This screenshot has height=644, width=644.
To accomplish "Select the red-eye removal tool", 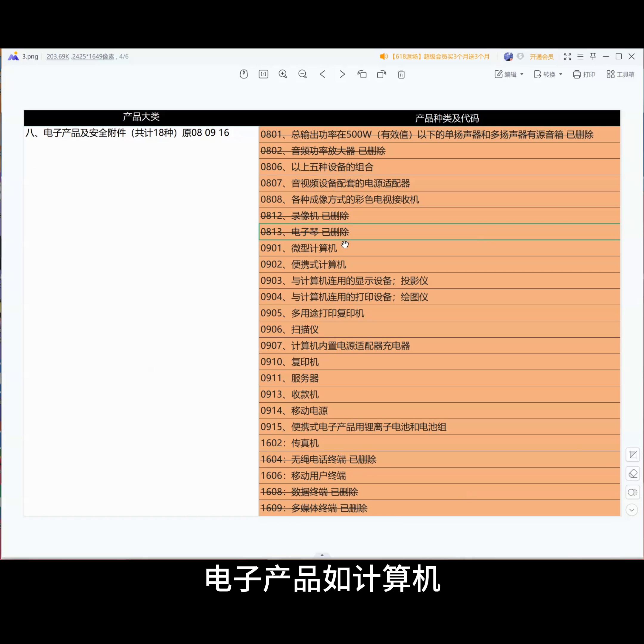I will 633,492.
